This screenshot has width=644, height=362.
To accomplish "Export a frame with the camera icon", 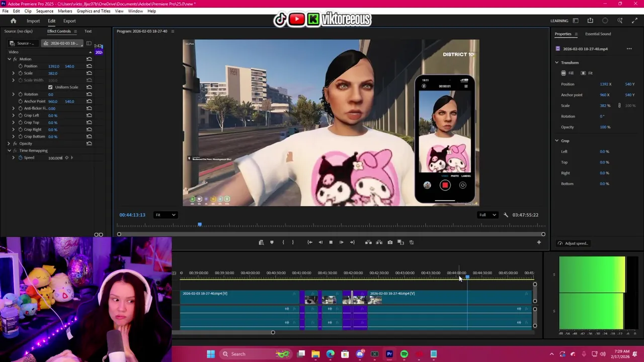I will click(390, 242).
